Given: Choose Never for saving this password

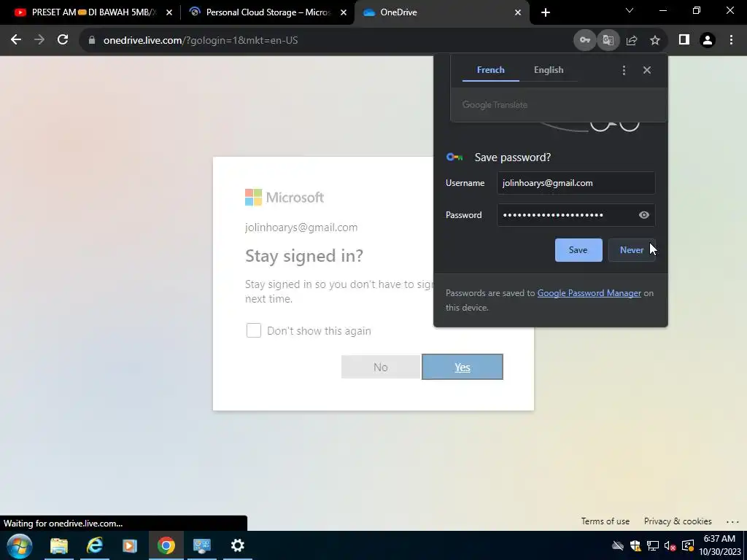Looking at the screenshot, I should point(632,250).
